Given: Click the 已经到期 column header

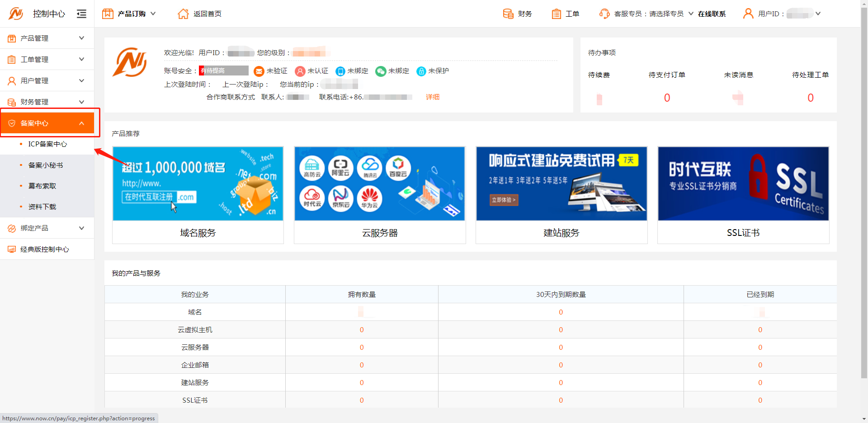Looking at the screenshot, I should (x=760, y=295).
